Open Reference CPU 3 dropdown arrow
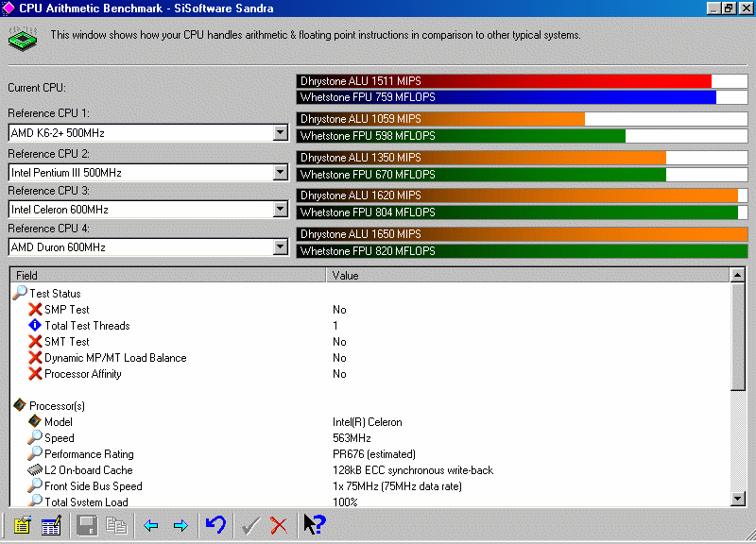 coord(280,209)
